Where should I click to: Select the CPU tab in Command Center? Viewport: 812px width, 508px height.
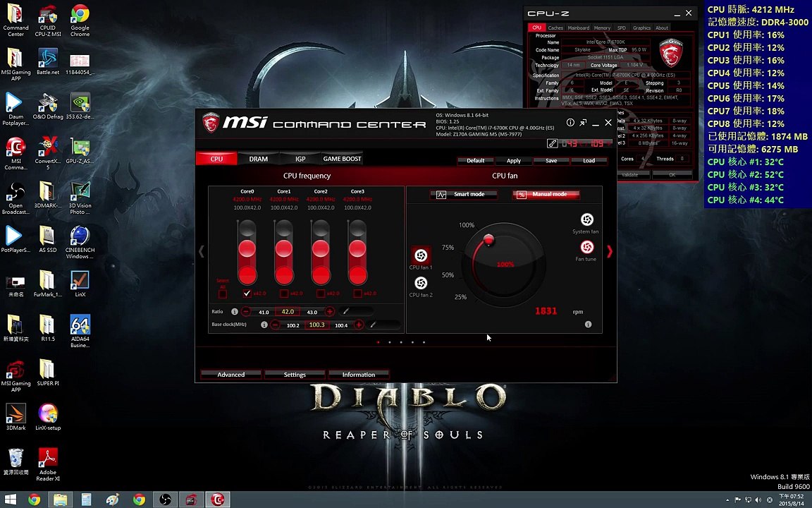point(216,159)
